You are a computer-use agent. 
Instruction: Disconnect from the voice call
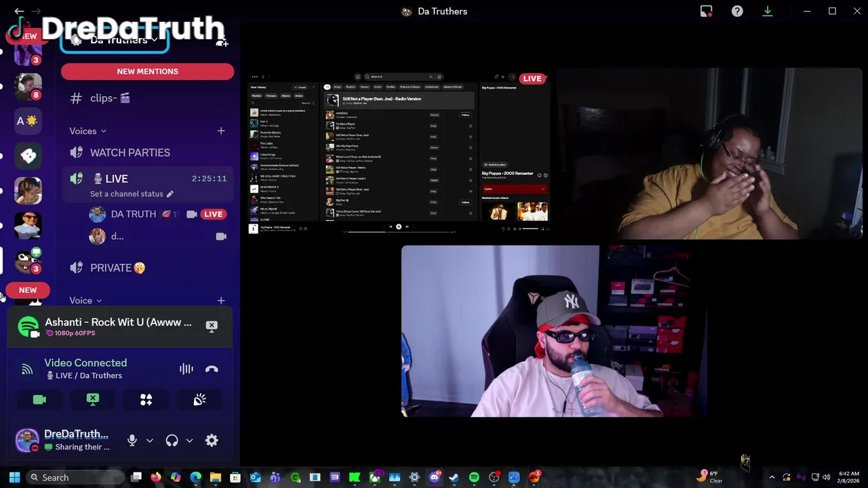tap(212, 369)
